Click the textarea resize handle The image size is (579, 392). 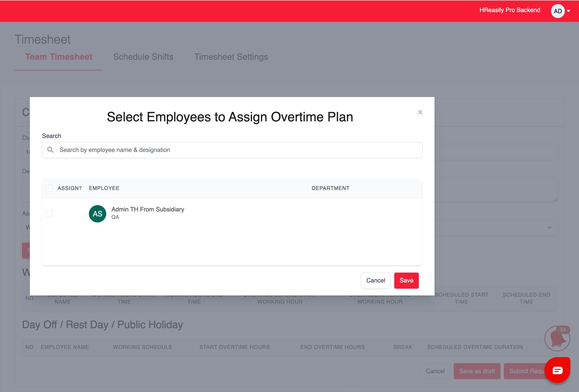click(555, 200)
